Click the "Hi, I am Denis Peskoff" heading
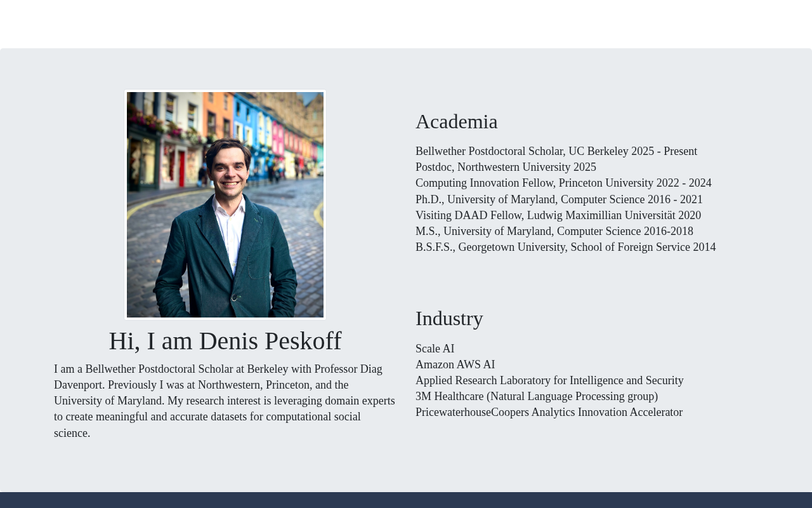Viewport: 812px width, 508px height. (225, 341)
